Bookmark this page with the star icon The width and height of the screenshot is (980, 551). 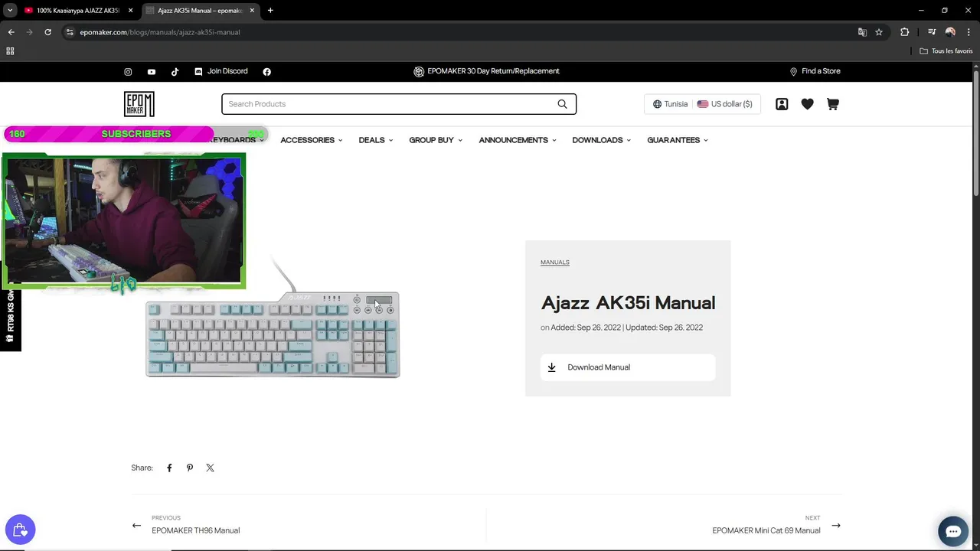879,32
